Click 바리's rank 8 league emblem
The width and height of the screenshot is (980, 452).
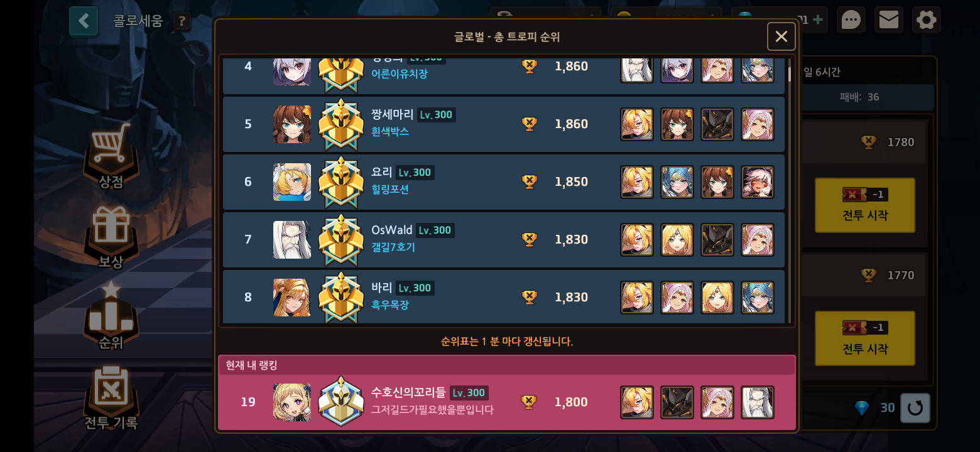coord(341,298)
